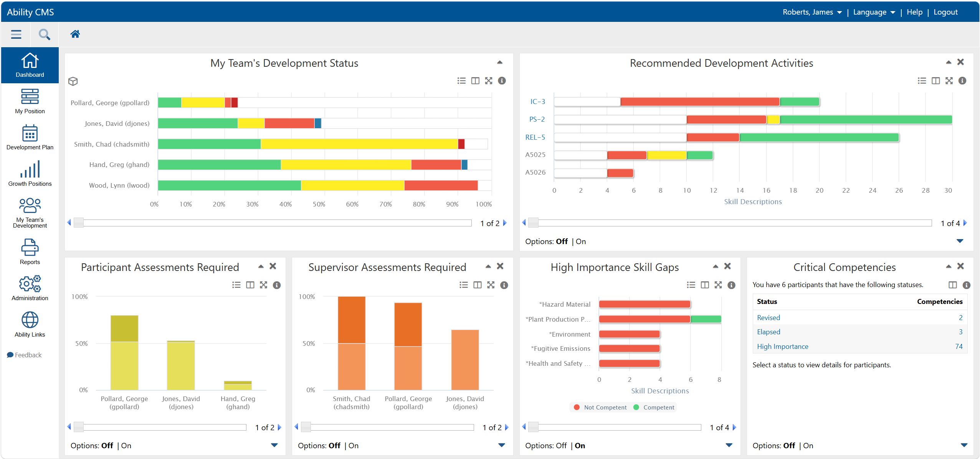Collapse Supervisor Assessments Required panel
Screen dimensions: 980x459
488,266
